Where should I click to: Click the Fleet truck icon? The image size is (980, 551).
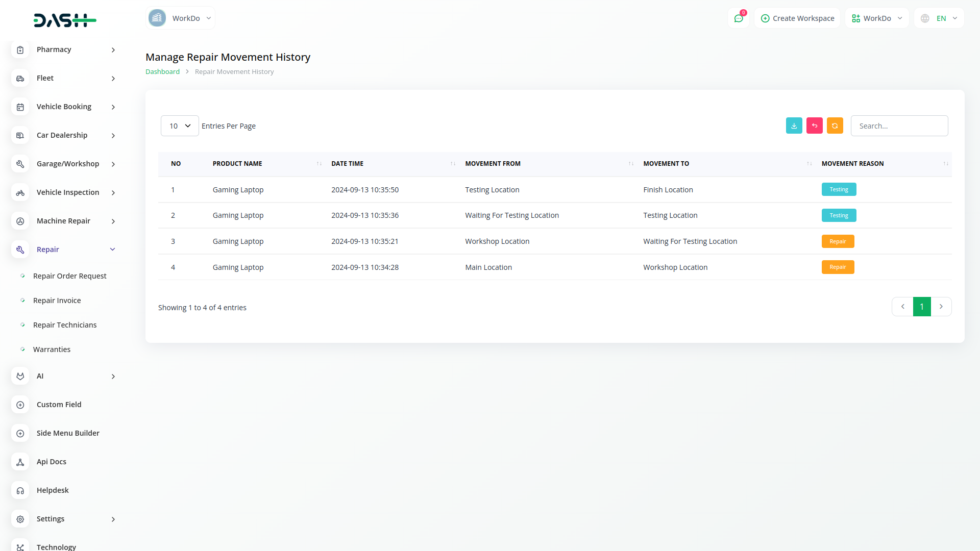click(20, 78)
